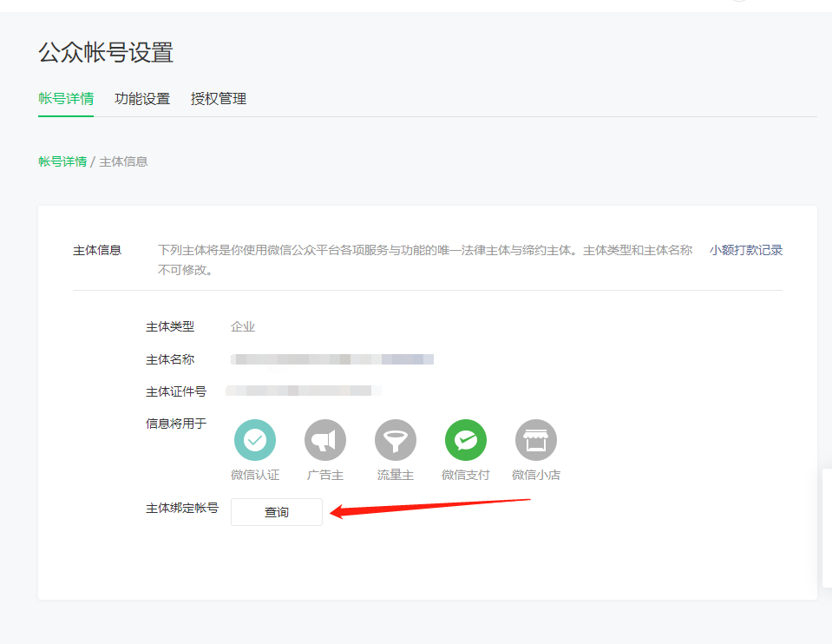Click the 查询 button for bound accounts
The image size is (832, 644).
[277, 512]
